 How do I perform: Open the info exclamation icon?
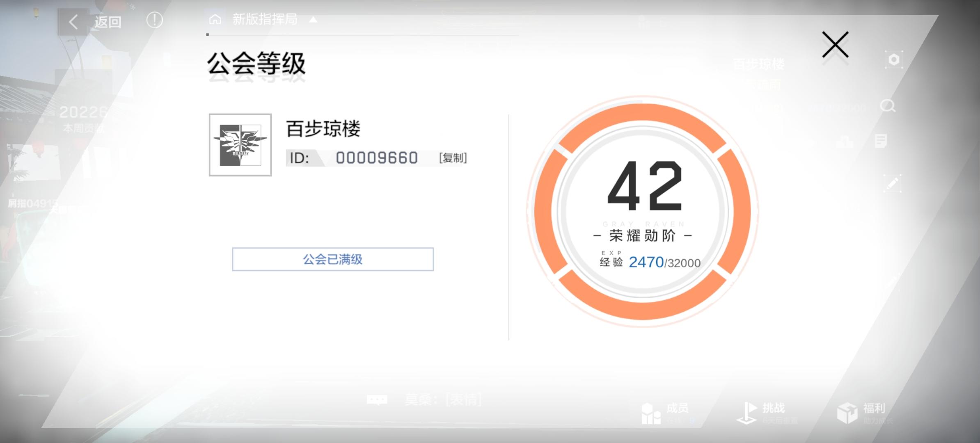click(x=154, y=20)
